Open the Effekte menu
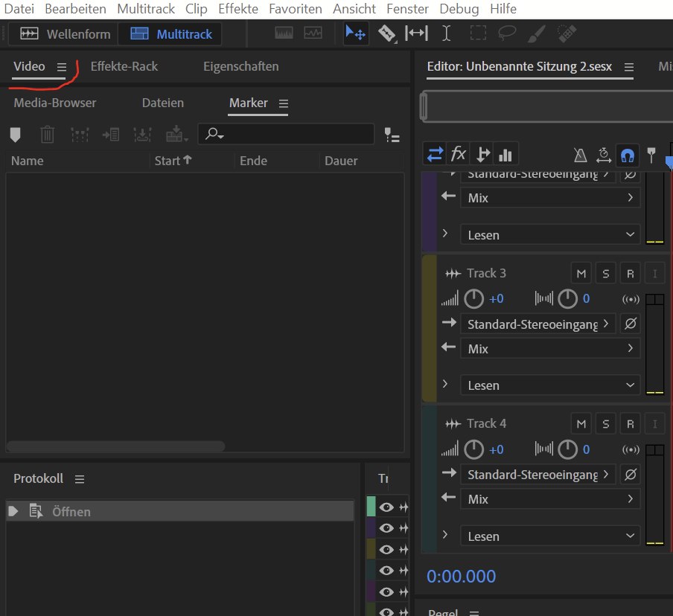 pyautogui.click(x=237, y=9)
